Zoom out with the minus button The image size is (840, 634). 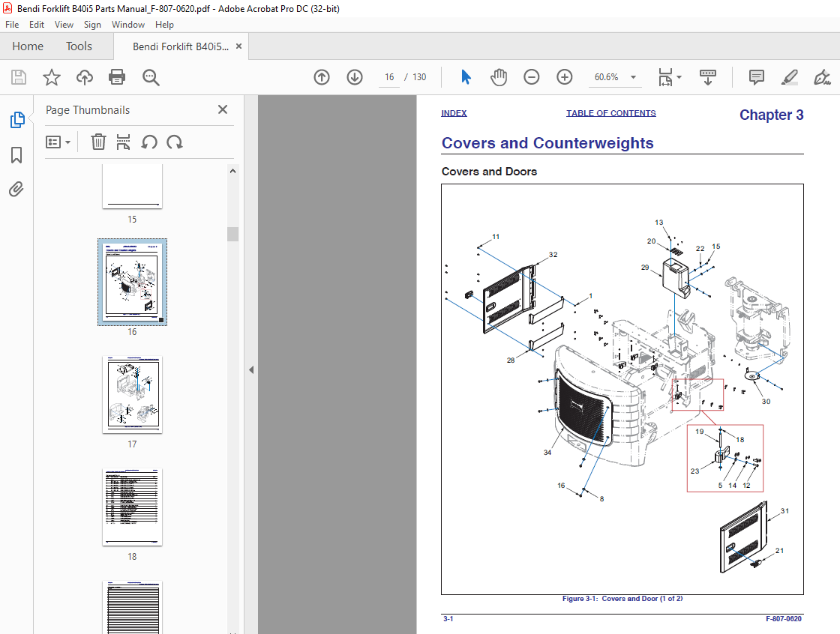532,77
